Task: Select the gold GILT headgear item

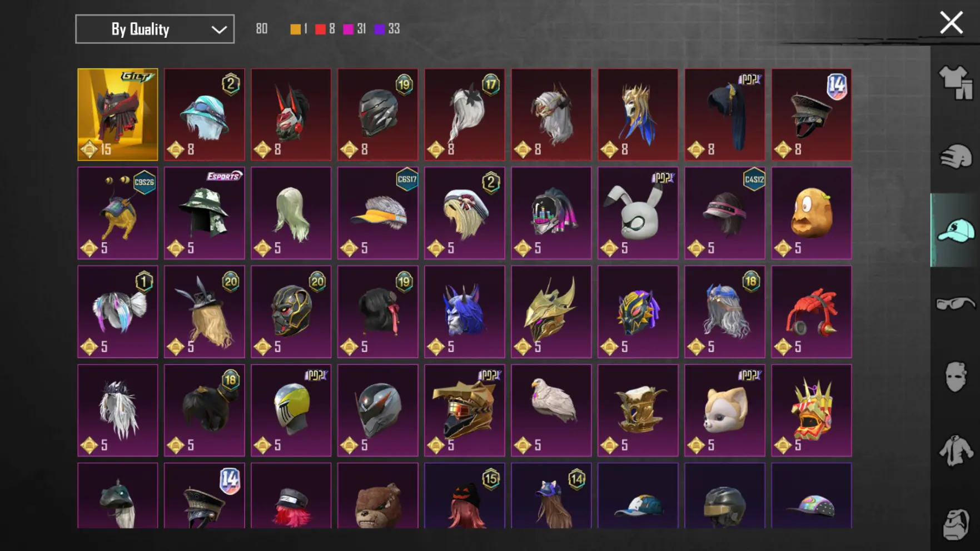Action: (x=118, y=114)
